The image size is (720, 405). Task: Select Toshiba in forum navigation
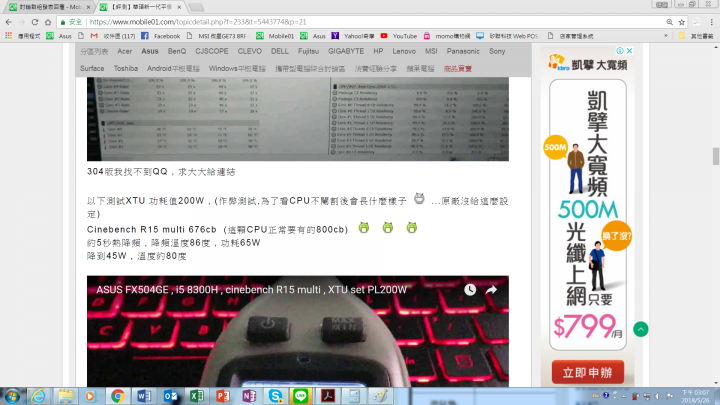pos(126,68)
